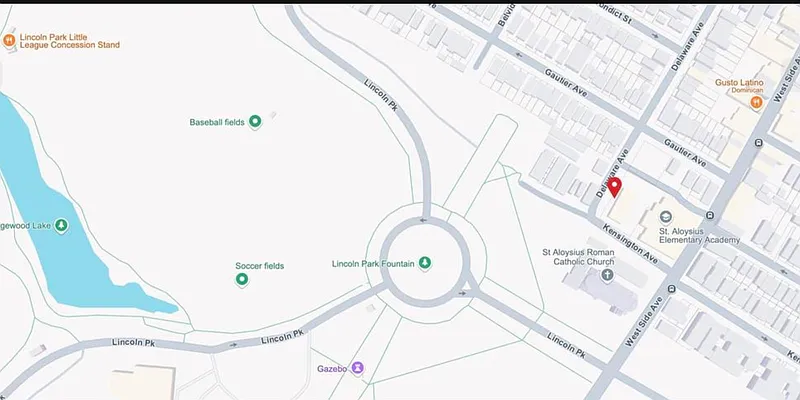Click St. Aloysius Elementary Academy school icon
This screenshot has width=800, height=400.
[666, 216]
